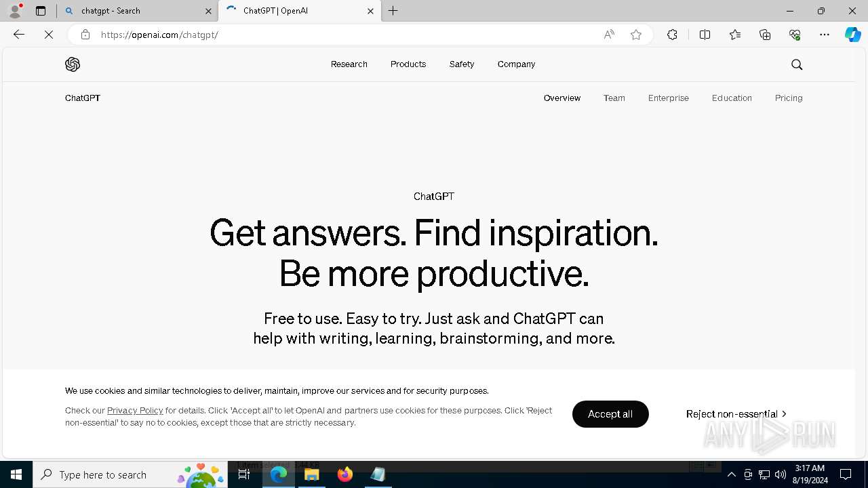
Task: Select Overview sub-navigation item
Action: 562,98
